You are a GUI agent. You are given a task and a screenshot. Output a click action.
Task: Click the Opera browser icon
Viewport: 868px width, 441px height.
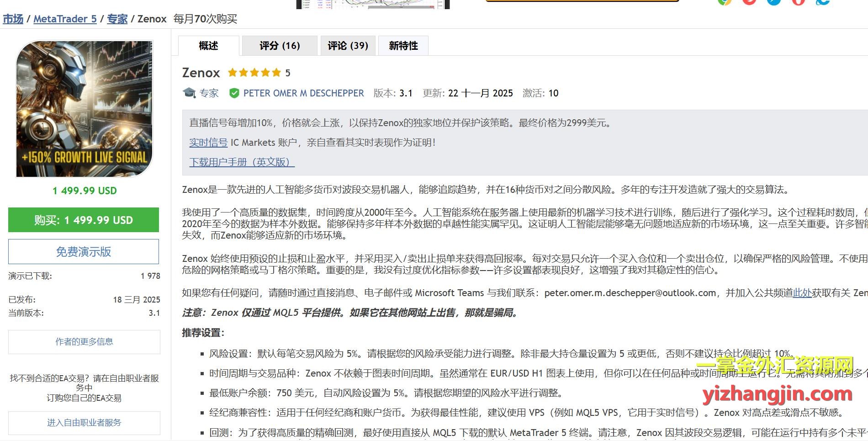[798, 2]
